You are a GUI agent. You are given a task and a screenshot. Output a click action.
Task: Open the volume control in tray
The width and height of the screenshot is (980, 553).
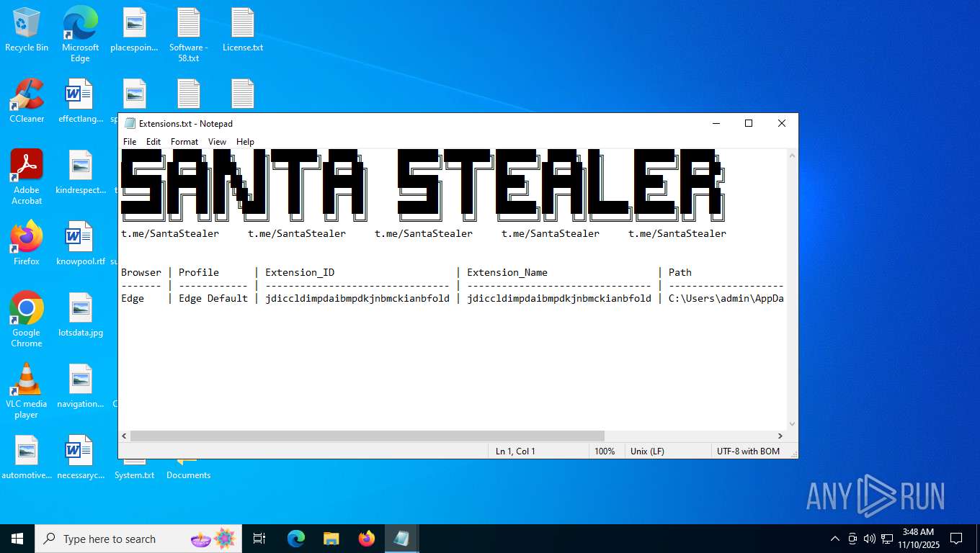(869, 539)
